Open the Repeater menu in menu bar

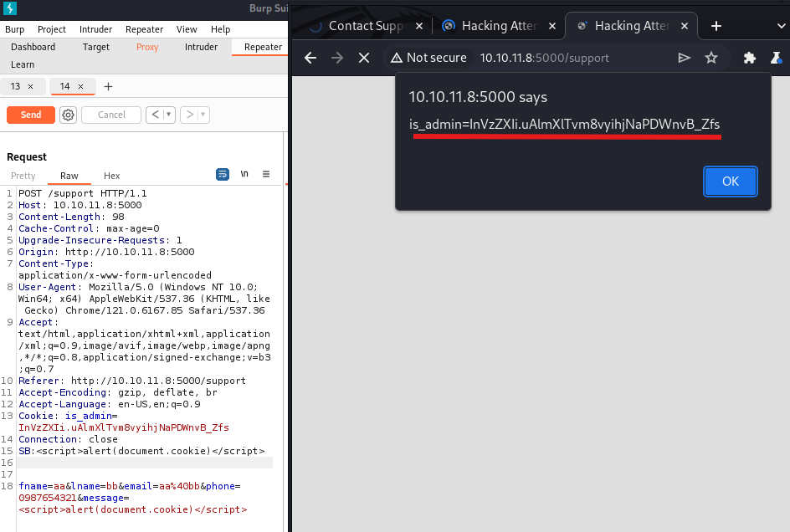coord(144,29)
